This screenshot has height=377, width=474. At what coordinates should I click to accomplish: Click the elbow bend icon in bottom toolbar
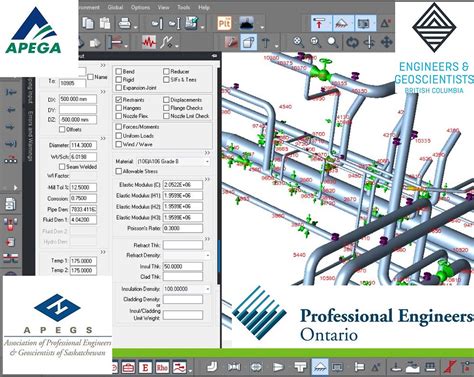(x=212, y=367)
